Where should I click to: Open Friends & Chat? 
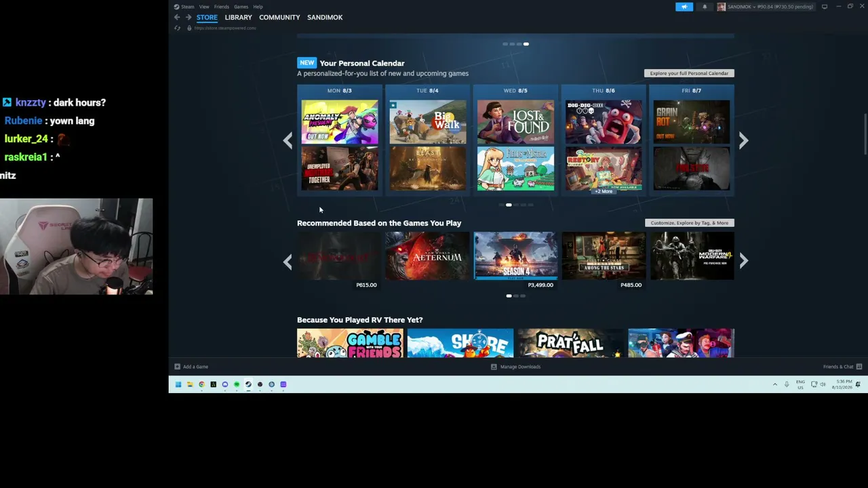click(838, 367)
